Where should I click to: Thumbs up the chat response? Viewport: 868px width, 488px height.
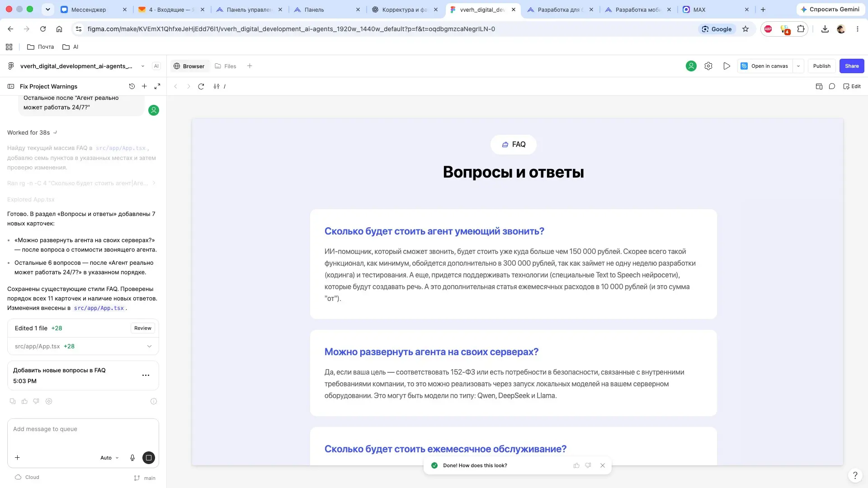pyautogui.click(x=24, y=401)
